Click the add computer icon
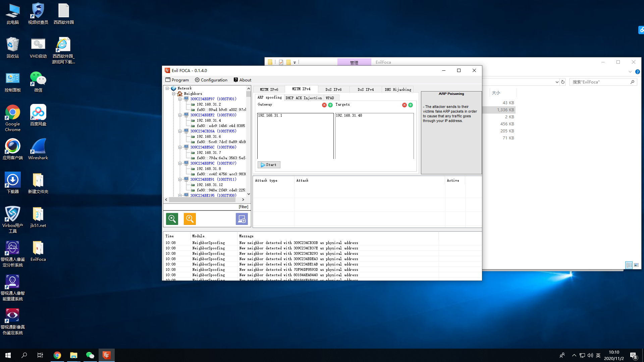Image resolution: width=644 pixels, height=362 pixels. tap(241, 219)
